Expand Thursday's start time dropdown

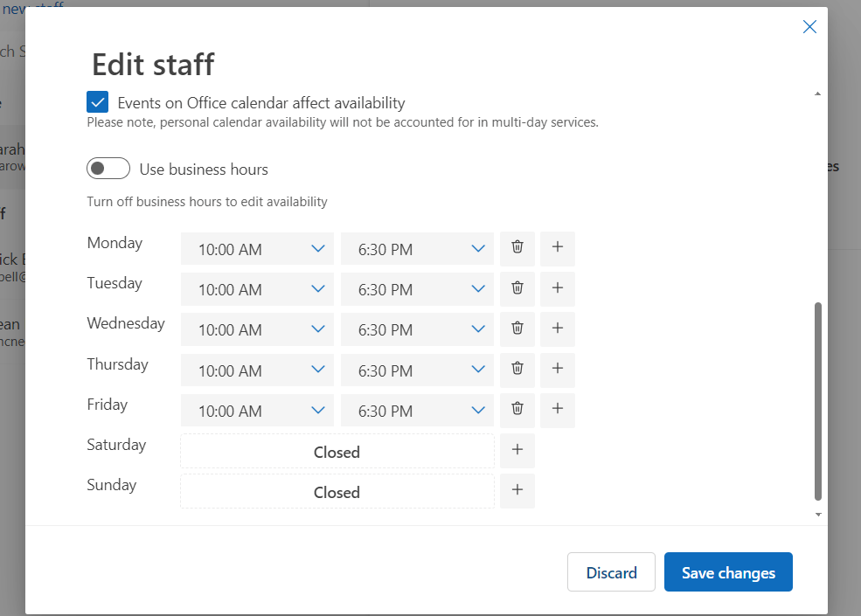click(257, 370)
